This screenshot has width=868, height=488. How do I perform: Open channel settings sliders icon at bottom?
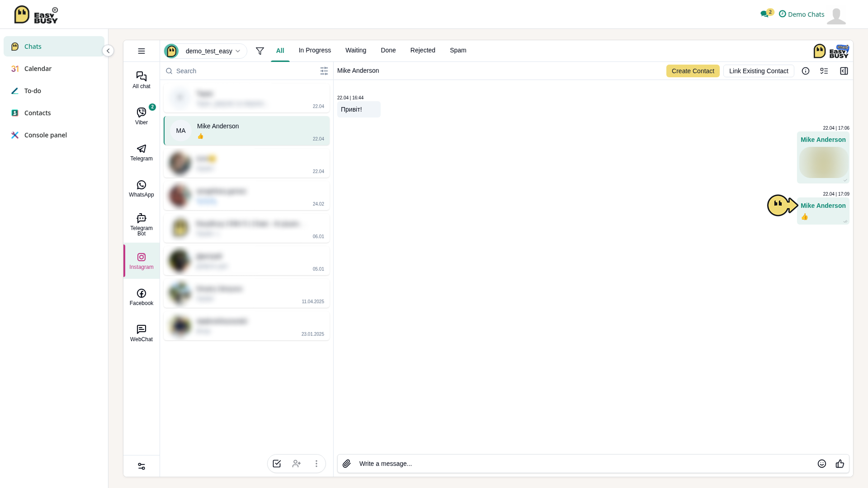pos(142,466)
